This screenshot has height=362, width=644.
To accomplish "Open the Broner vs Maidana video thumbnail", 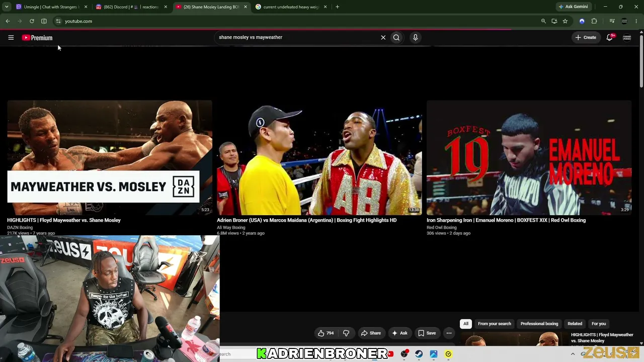I will (319, 157).
